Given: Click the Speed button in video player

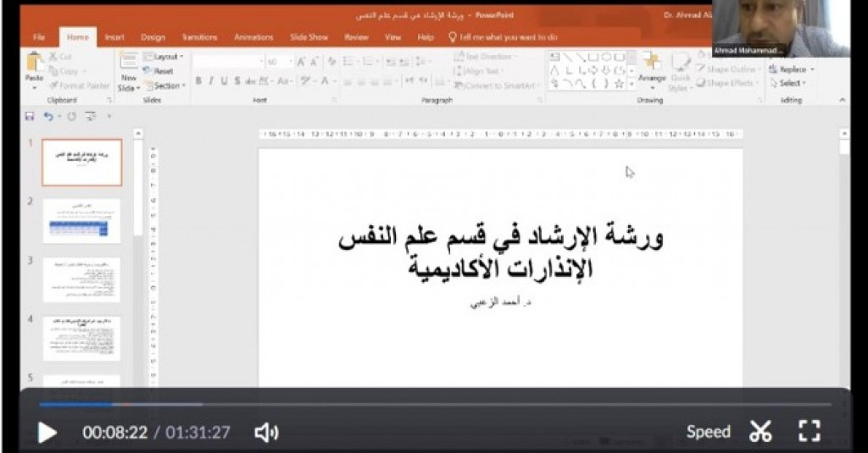Looking at the screenshot, I should (x=708, y=432).
